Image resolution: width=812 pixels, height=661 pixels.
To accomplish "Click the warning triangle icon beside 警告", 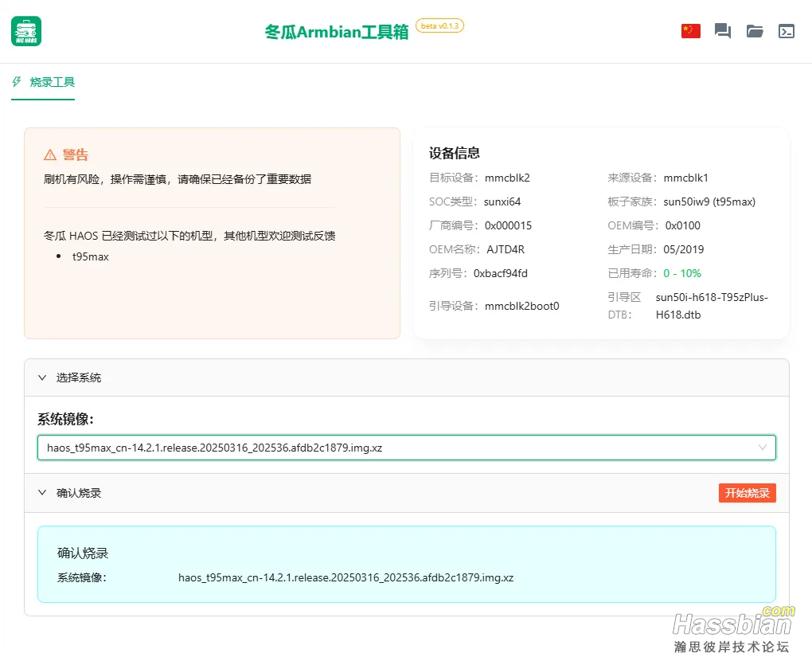I will pos(50,154).
